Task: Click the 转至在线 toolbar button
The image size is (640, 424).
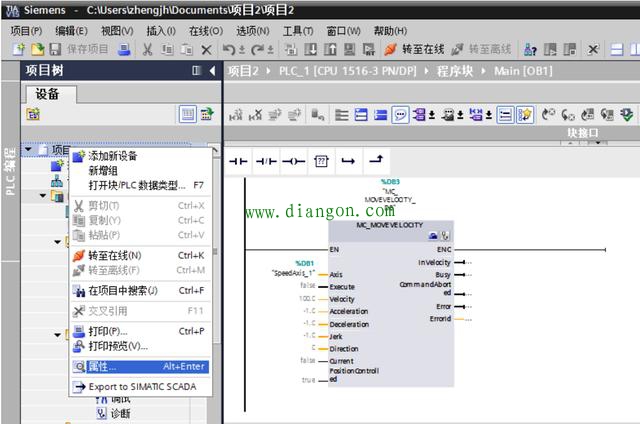Action: coord(413,49)
